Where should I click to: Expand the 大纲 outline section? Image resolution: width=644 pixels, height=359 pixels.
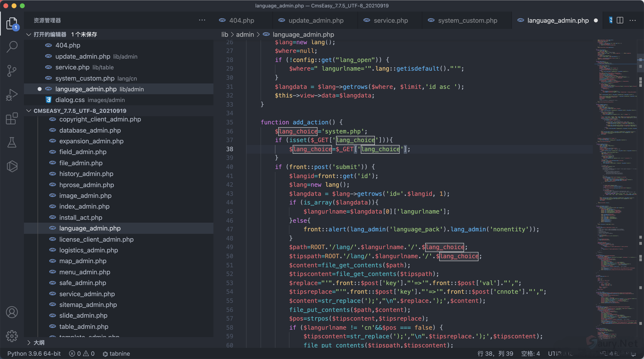point(29,342)
